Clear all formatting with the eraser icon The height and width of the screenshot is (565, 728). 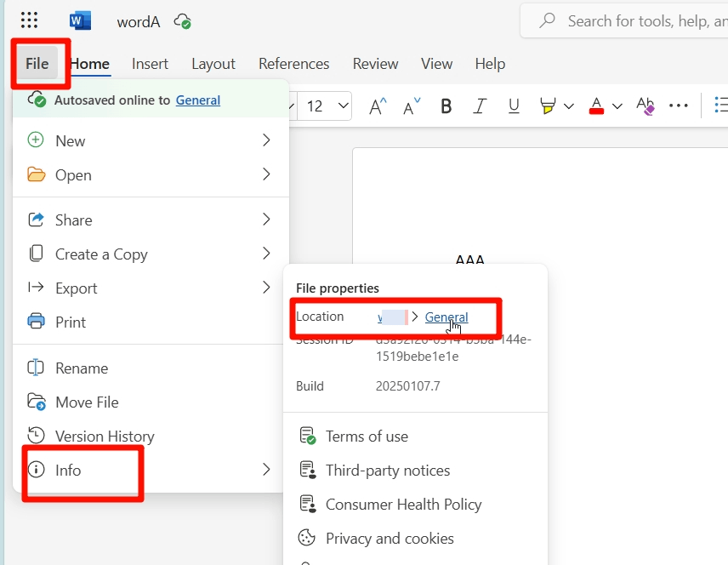coord(646,106)
